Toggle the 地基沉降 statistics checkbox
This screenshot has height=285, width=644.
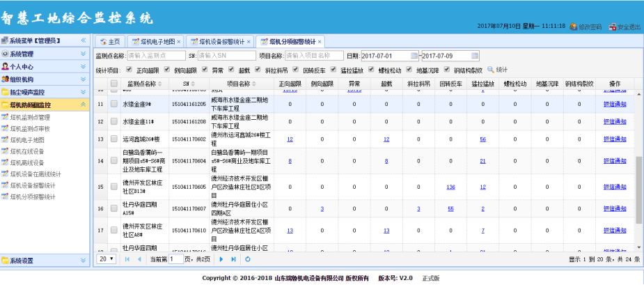coord(409,70)
